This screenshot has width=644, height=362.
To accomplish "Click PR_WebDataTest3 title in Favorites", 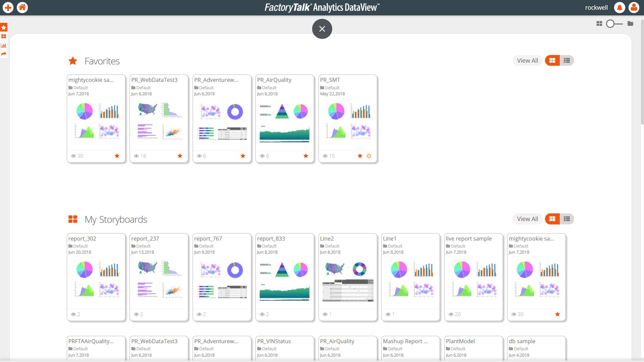I will pyautogui.click(x=154, y=80).
